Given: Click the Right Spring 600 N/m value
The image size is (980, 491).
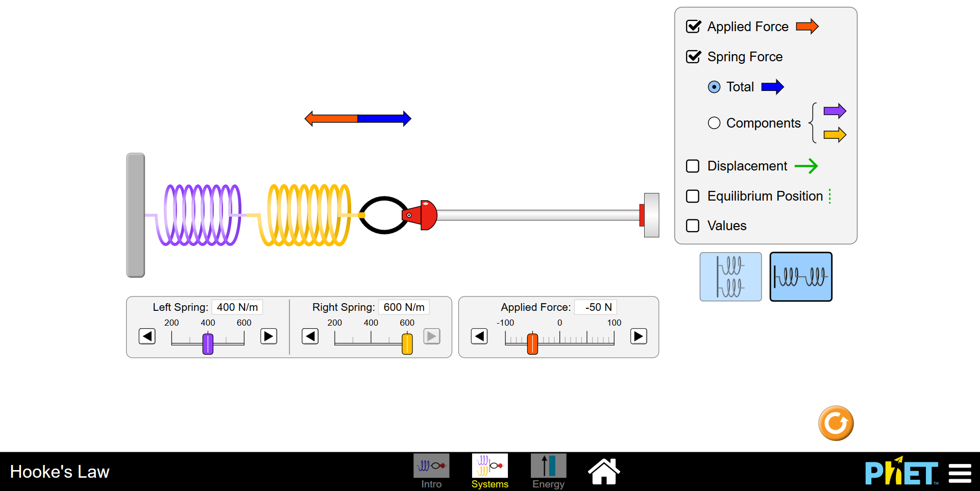Looking at the screenshot, I should [x=404, y=307].
